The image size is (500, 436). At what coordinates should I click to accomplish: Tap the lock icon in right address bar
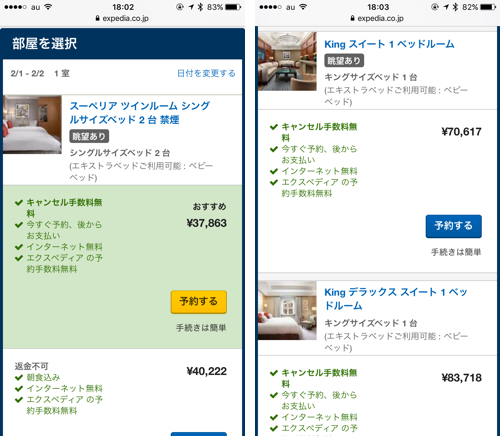point(352,18)
